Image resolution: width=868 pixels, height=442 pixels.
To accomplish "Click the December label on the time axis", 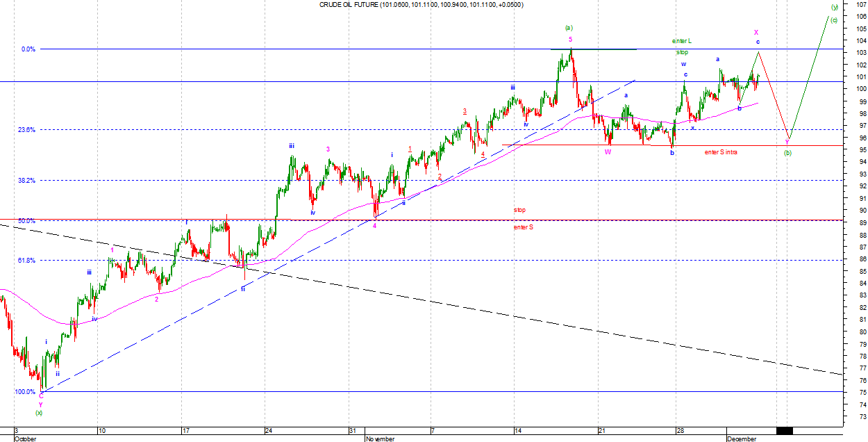I will pos(742,439).
